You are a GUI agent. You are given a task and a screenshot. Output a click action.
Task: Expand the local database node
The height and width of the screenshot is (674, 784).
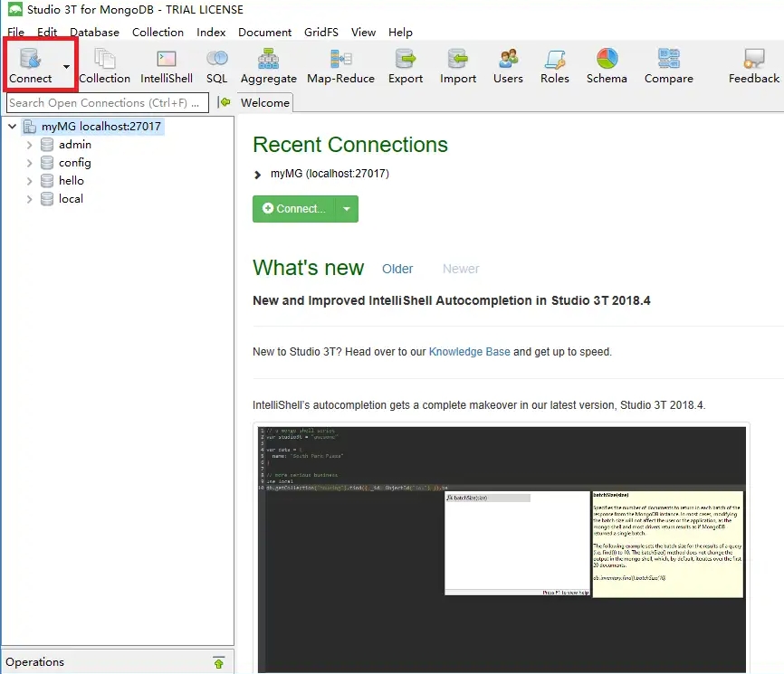click(29, 199)
